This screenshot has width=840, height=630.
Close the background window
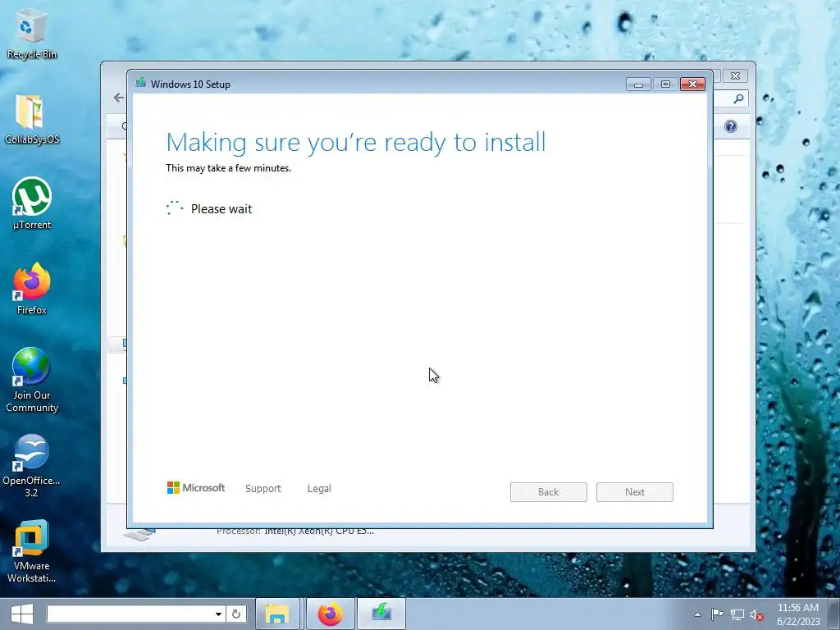[x=735, y=76]
